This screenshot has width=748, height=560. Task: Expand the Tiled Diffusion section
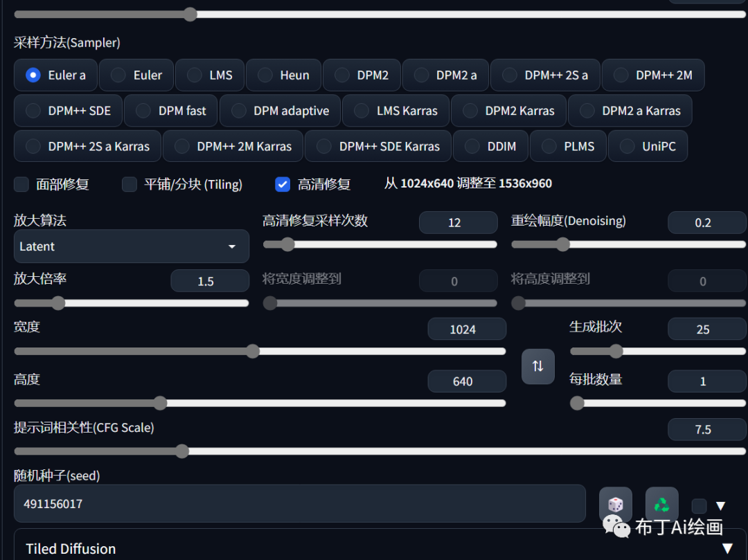727,548
